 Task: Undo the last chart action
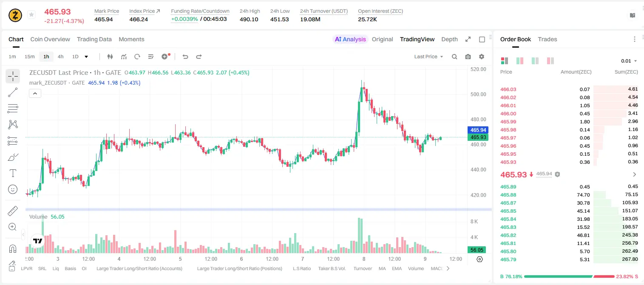point(185,57)
